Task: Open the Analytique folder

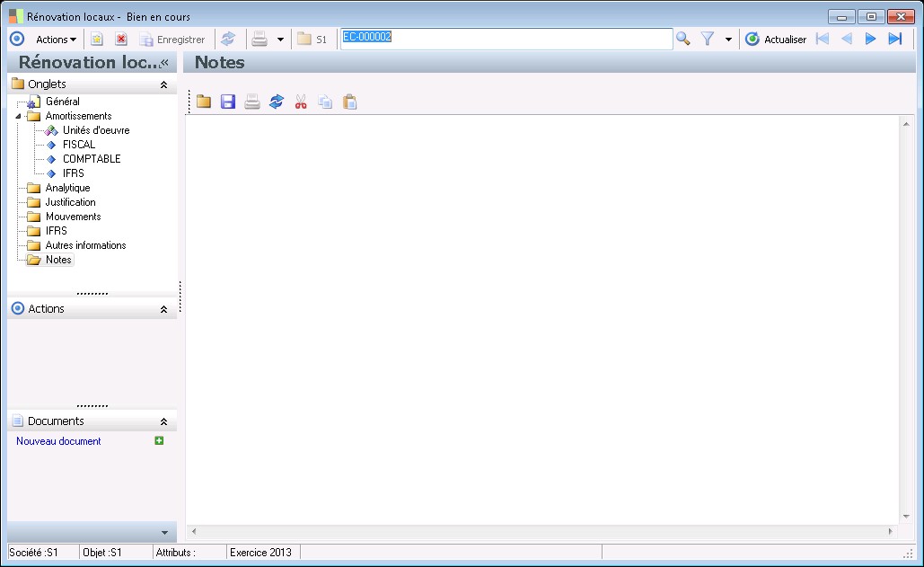Action: (67, 188)
